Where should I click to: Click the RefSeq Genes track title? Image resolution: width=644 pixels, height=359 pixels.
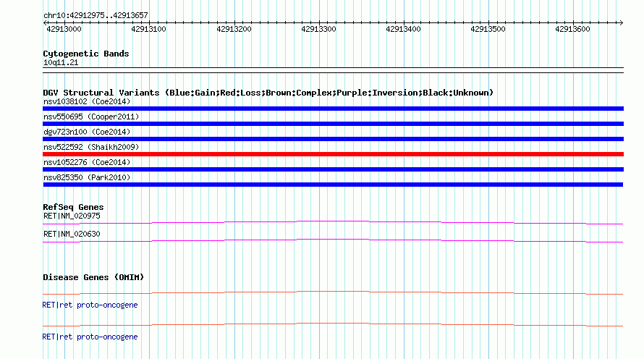(73, 207)
